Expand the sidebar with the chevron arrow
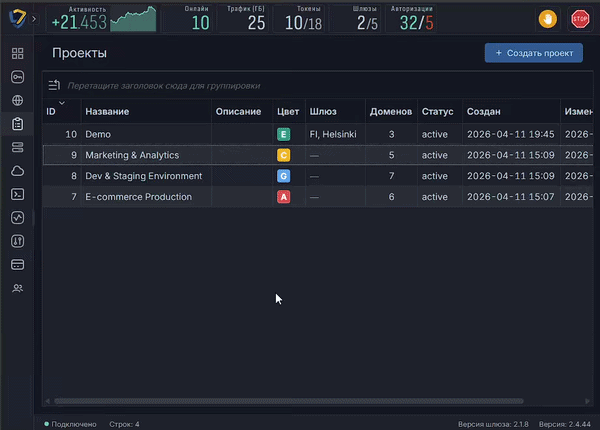The width and height of the screenshot is (600, 430). (34, 19)
